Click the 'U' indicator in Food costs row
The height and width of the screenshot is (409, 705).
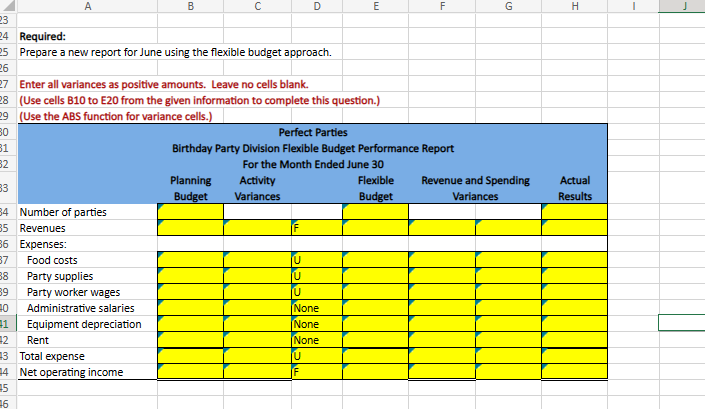(x=297, y=260)
